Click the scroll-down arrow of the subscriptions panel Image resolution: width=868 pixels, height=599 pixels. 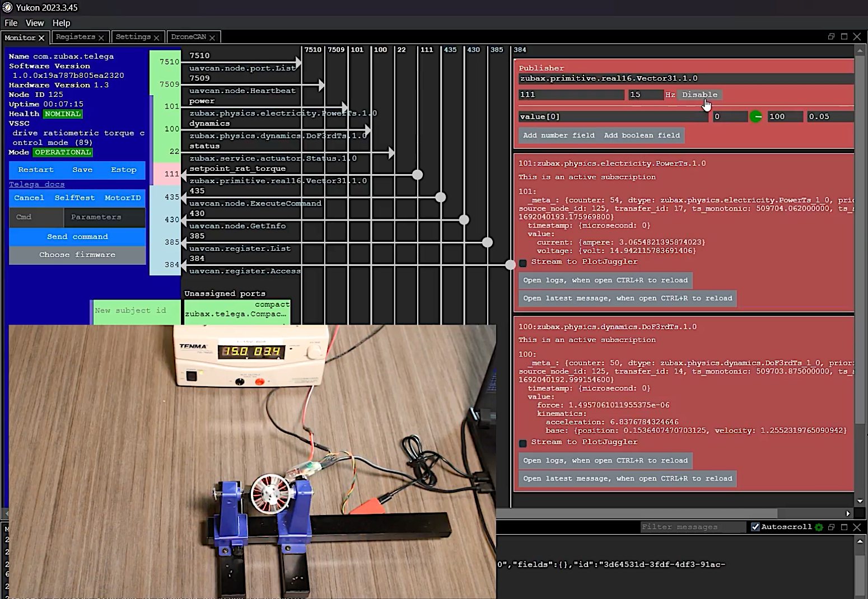point(860,501)
